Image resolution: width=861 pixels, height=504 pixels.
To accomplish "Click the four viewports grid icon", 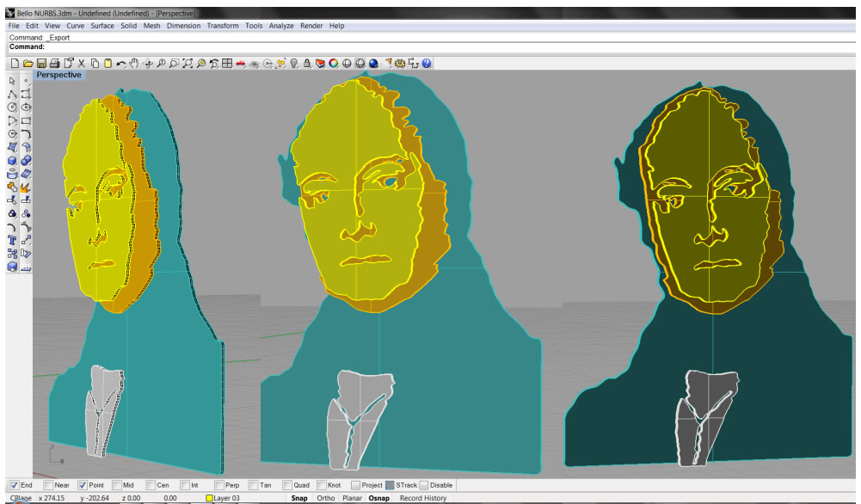I will 227,64.
